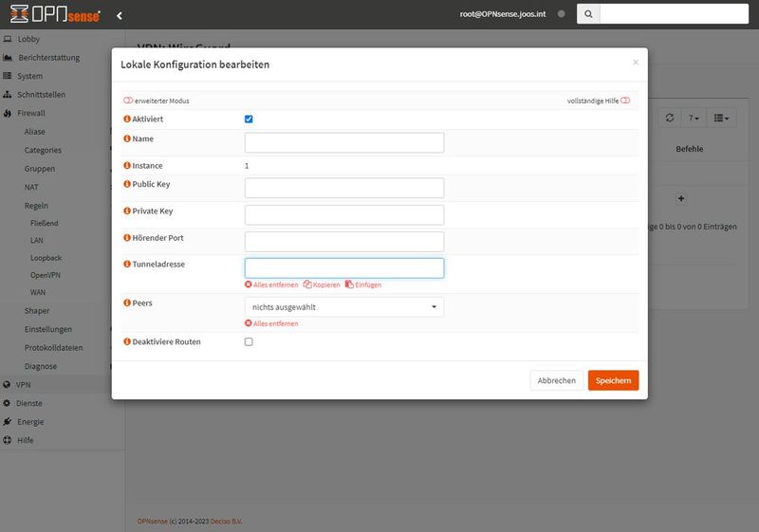
Task: Toggle erweiterter Modus switch
Action: point(128,101)
